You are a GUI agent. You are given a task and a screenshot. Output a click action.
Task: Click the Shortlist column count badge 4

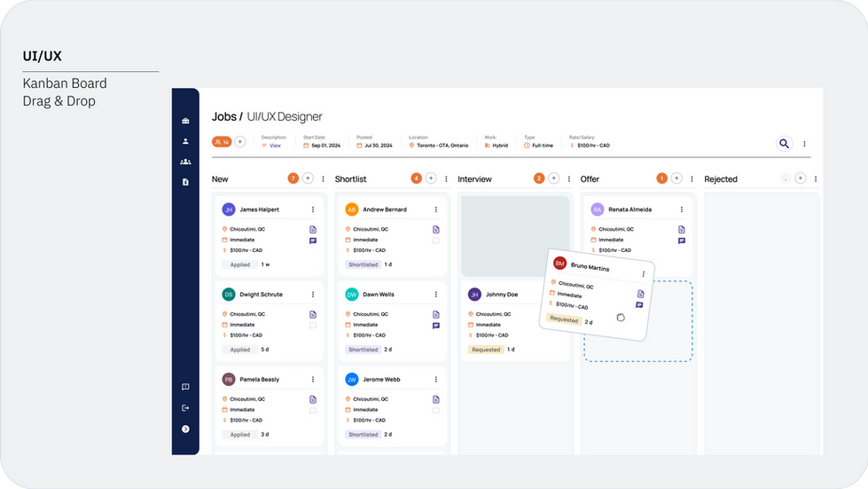click(416, 178)
